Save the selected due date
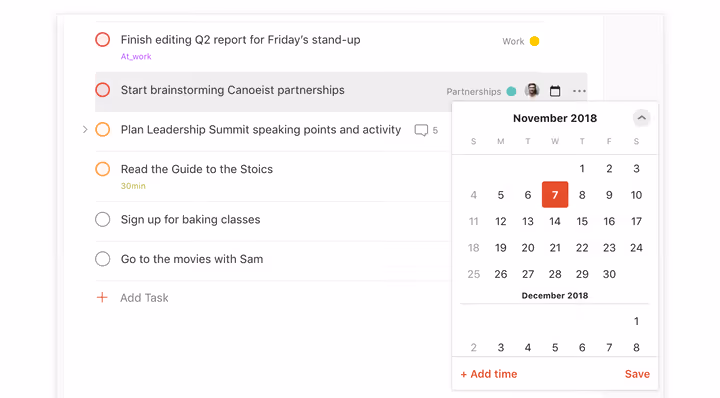Viewport: 720px width, 398px height. (x=637, y=374)
